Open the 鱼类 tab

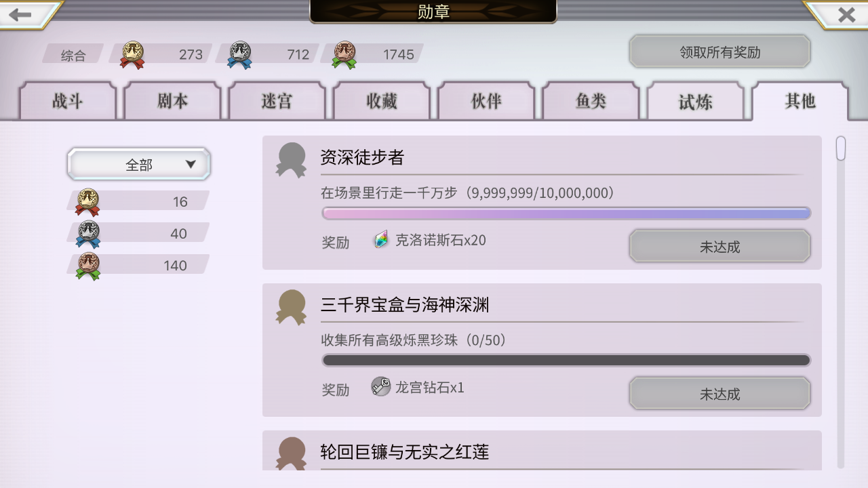pos(591,102)
